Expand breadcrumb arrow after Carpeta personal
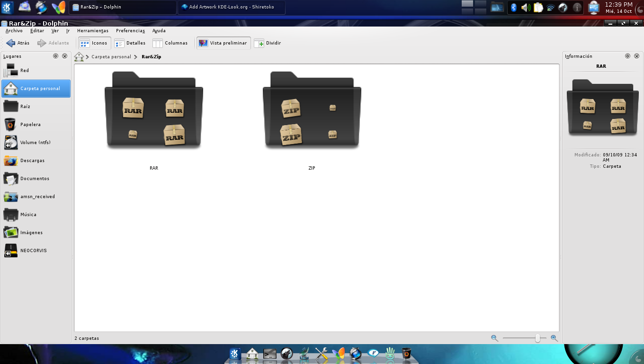The width and height of the screenshot is (644, 364). 136,57
